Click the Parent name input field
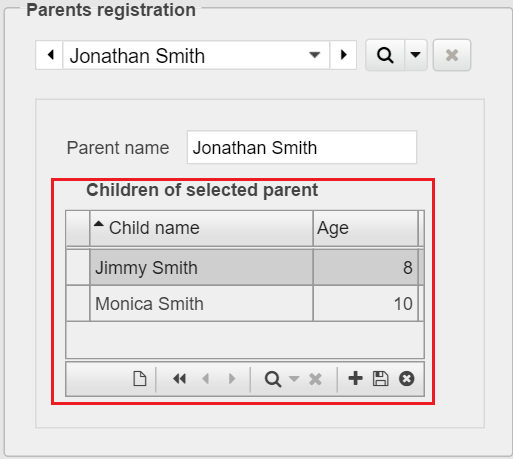 pos(302,147)
